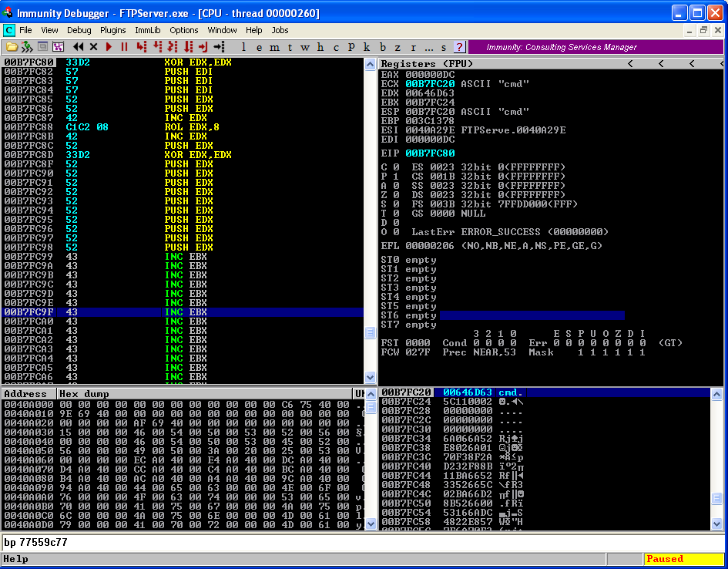Show the memory map with the m button

[x=274, y=47]
